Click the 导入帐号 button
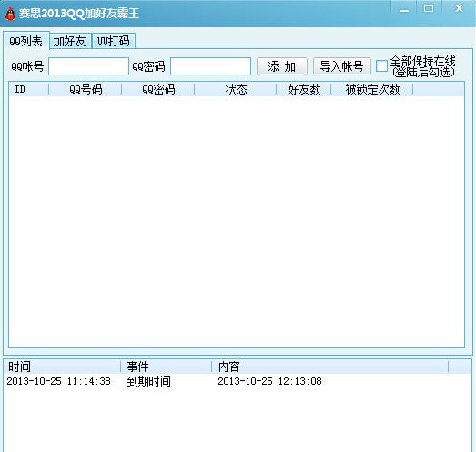Screen dimensions: 476x452 point(342,66)
